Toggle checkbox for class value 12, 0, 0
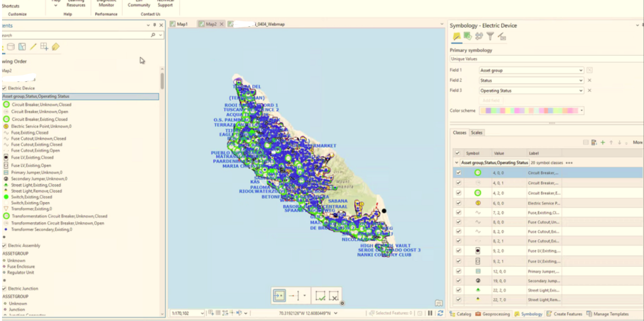This screenshot has width=644, height=321. tap(458, 271)
